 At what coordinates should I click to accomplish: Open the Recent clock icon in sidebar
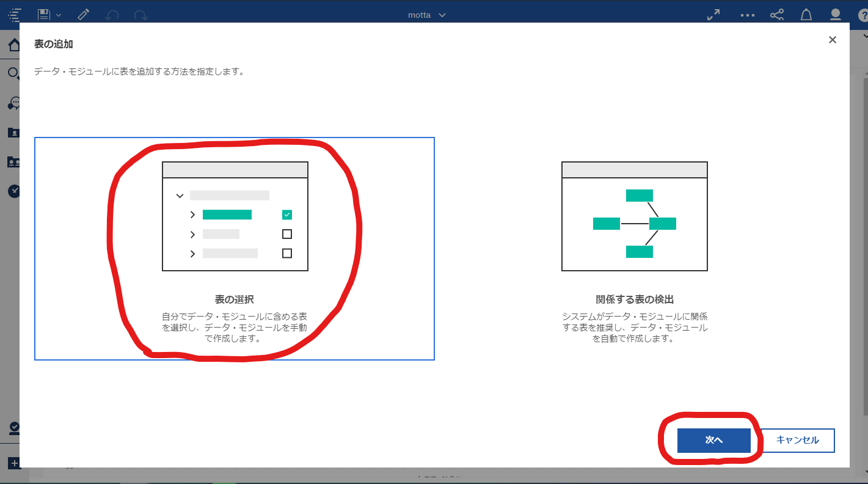click(x=13, y=191)
